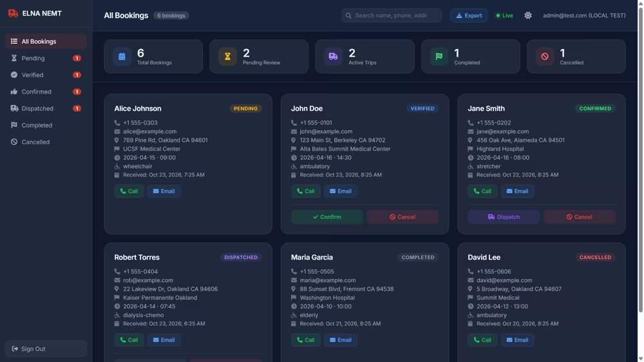Click the text 5 Broadway, Oakland CA 94607
Image resolution: width=644 pixels, height=362 pixels.
click(x=518, y=289)
